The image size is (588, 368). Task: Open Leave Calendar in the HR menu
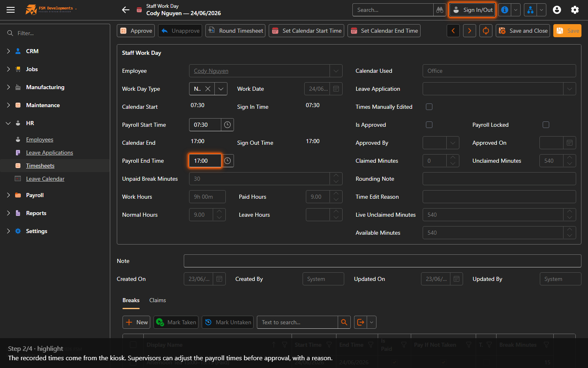coord(45,179)
